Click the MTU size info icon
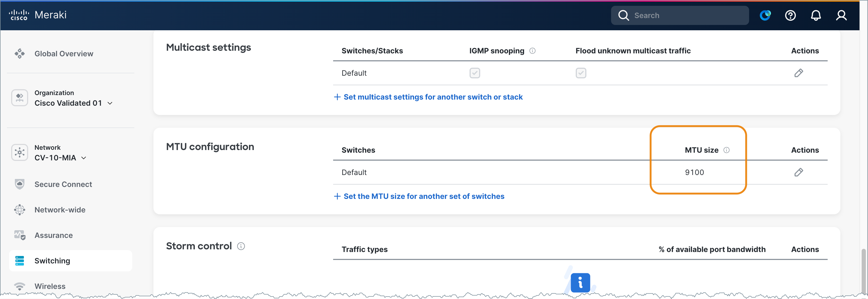This screenshot has width=868, height=299. (727, 150)
